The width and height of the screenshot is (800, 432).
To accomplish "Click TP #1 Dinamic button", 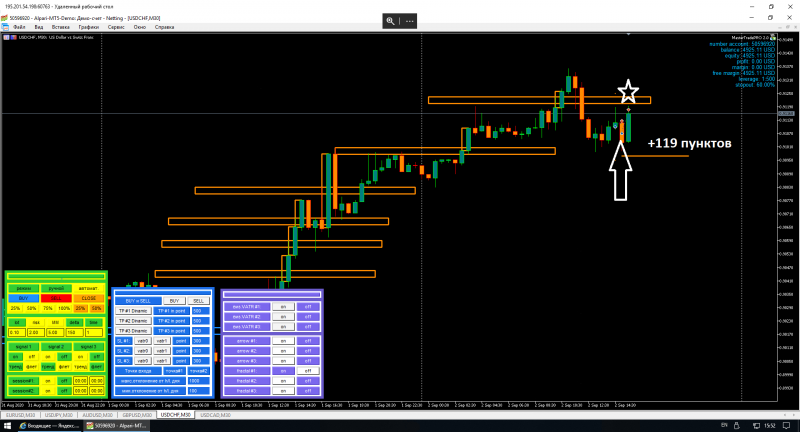I will click(133, 311).
